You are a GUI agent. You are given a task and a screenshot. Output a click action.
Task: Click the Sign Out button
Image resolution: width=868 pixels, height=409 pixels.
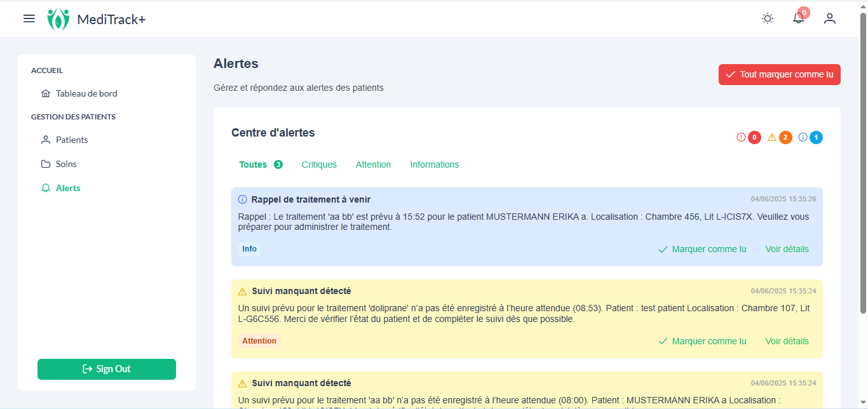(107, 369)
